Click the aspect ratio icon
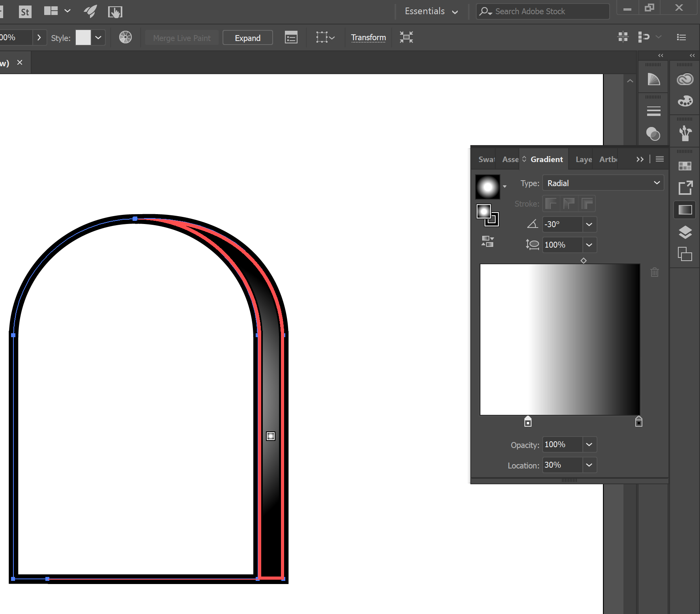Image resolution: width=700 pixels, height=614 pixels. (x=532, y=245)
